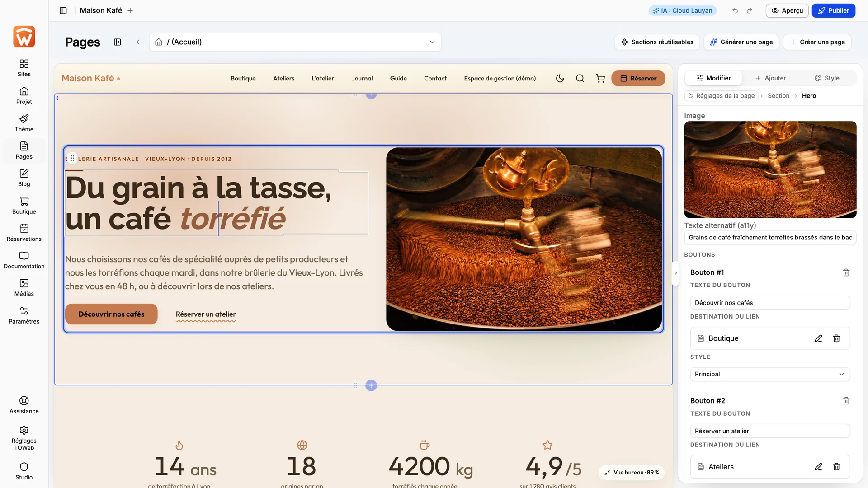Switch to the Style tab
868x488 pixels.
(x=827, y=78)
